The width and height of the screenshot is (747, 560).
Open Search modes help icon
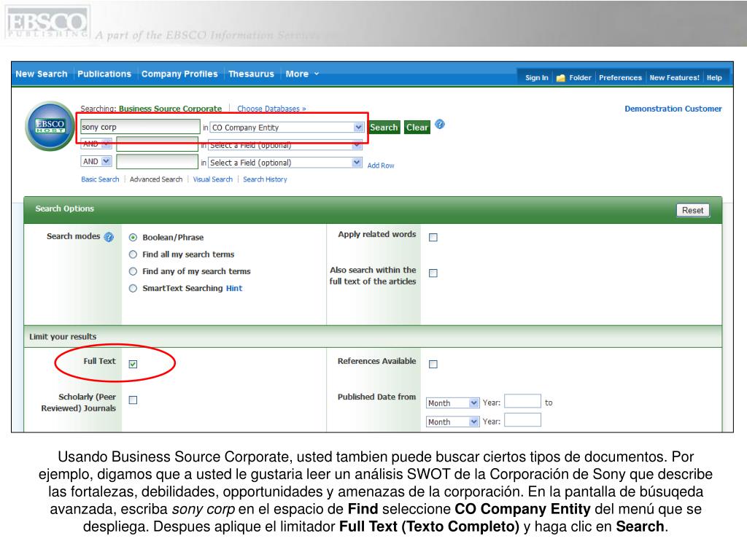point(109,237)
